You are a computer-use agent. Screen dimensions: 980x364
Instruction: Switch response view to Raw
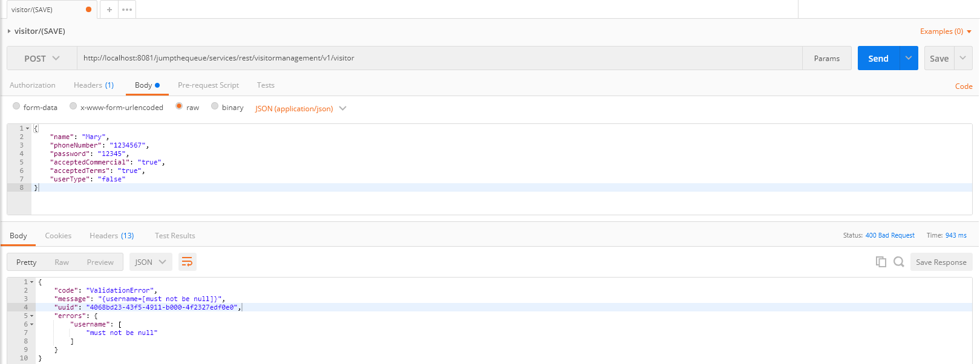click(x=62, y=262)
